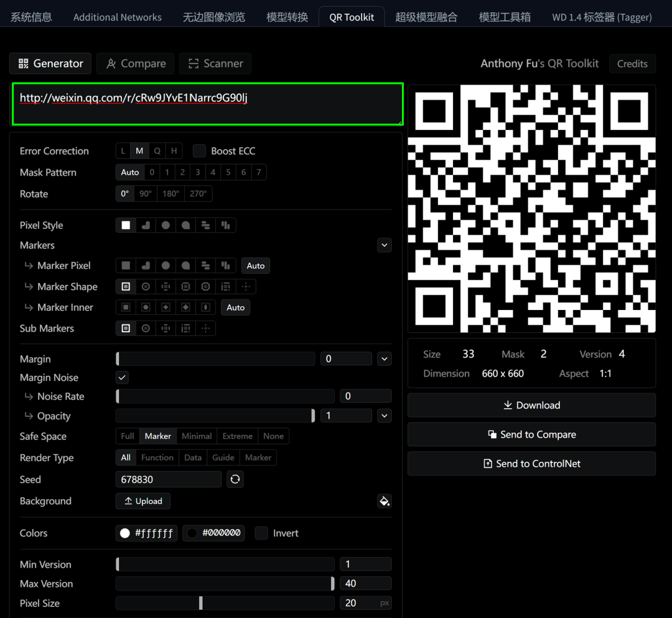Choose eye-shaped inner in Marker Inner row

coord(206,307)
